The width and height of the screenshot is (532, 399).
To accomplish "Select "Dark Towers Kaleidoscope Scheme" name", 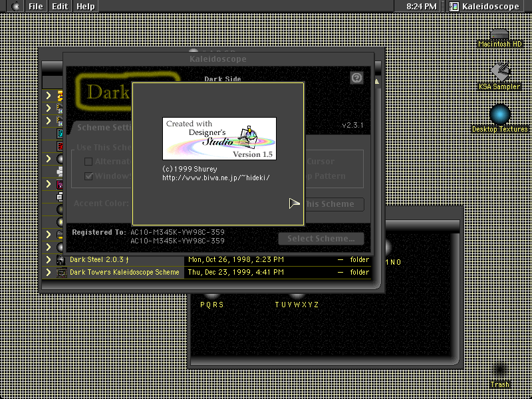I will point(124,272).
